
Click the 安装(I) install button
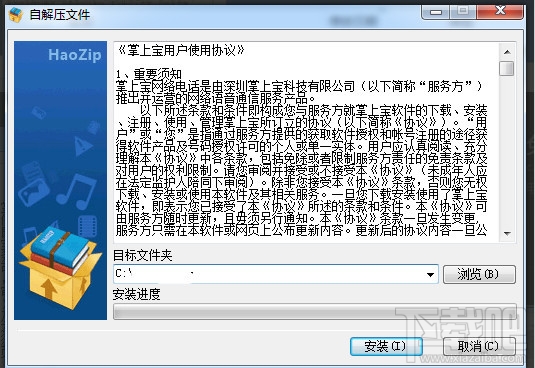(386, 347)
